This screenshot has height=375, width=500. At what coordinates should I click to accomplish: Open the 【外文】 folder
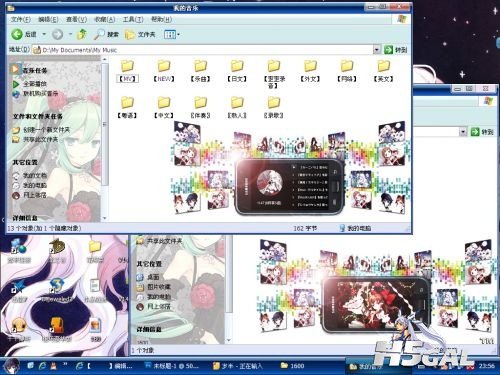tap(310, 71)
